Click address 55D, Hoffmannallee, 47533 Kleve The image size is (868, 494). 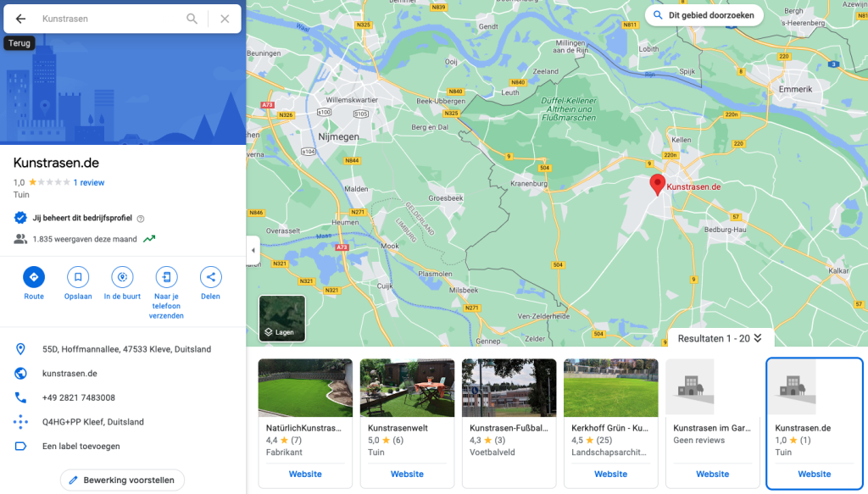click(127, 349)
